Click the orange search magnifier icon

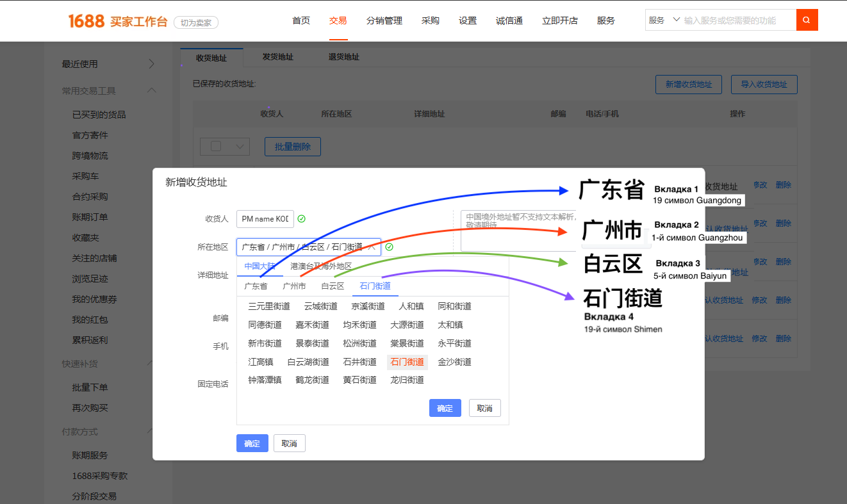807,20
